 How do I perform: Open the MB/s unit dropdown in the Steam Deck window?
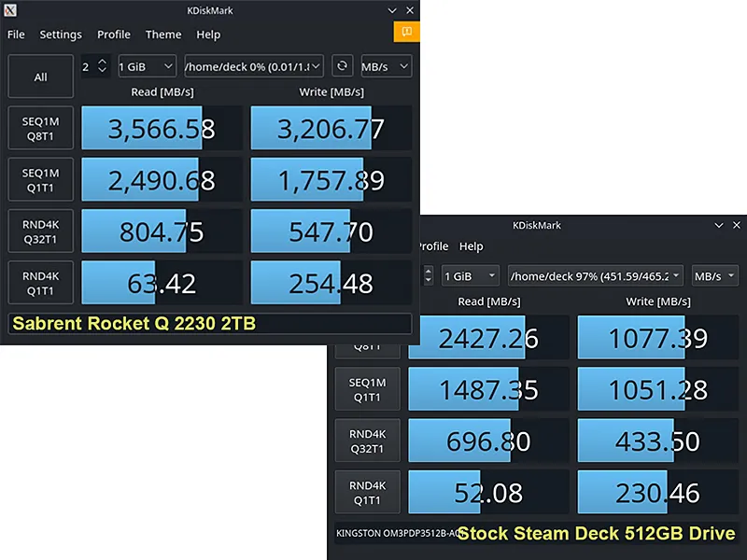(714, 275)
